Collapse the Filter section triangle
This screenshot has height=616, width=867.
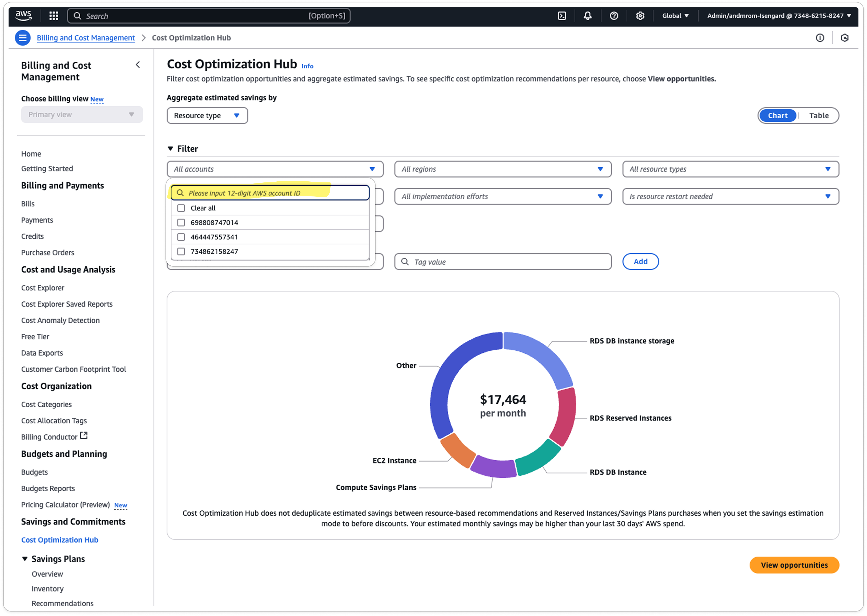coord(170,149)
